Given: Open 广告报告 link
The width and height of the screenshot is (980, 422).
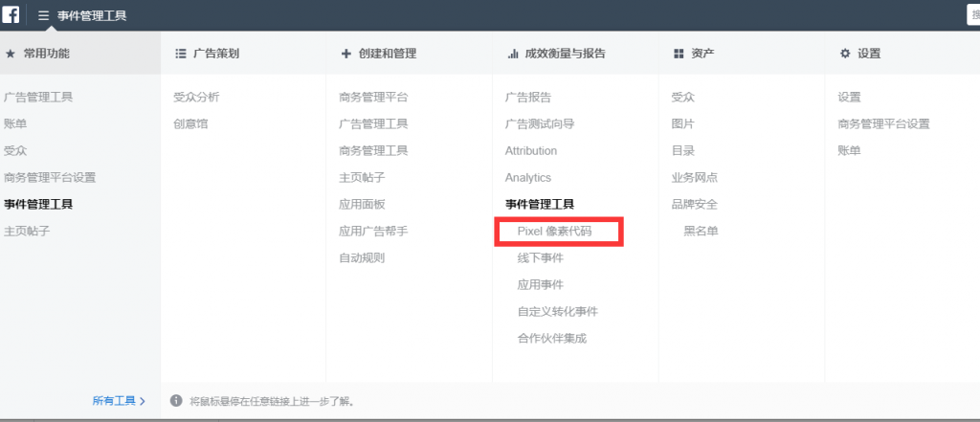Looking at the screenshot, I should [x=528, y=97].
